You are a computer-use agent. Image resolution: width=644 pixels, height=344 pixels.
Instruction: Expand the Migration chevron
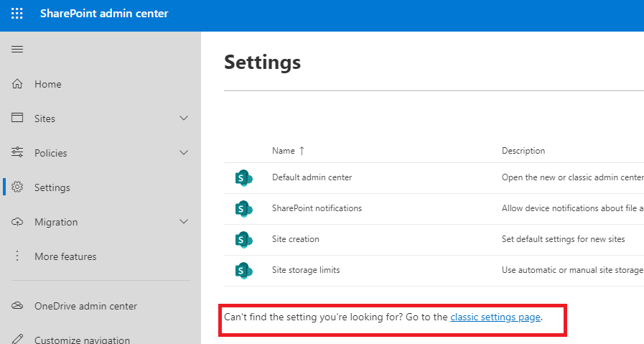click(x=184, y=222)
